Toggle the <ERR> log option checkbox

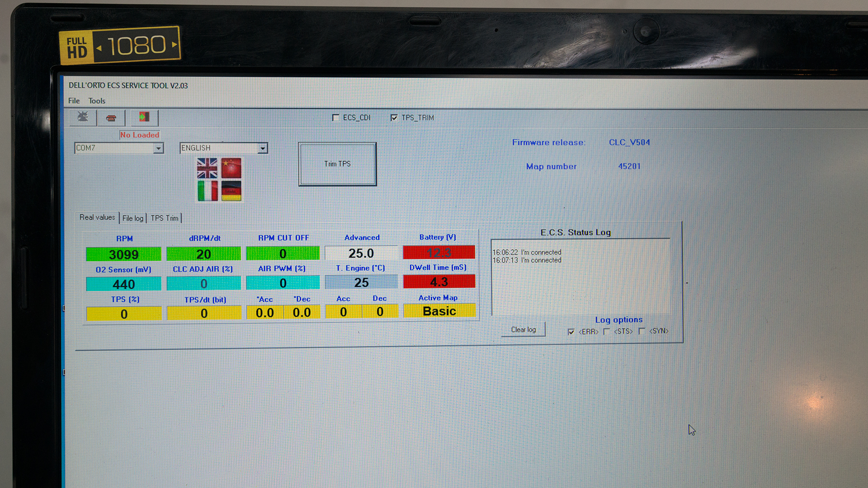point(571,332)
